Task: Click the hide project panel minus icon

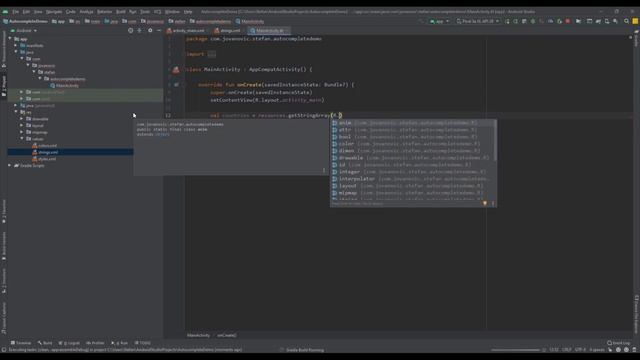Action: 159,30
